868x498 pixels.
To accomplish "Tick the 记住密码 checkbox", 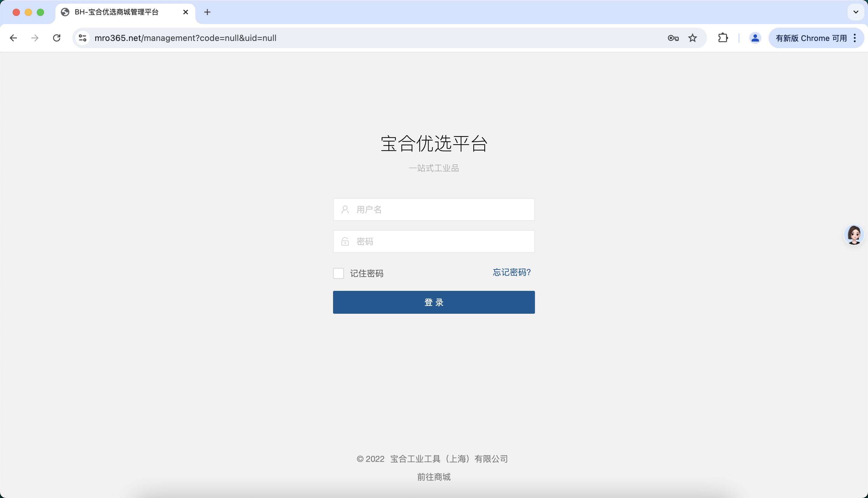I will pyautogui.click(x=338, y=273).
